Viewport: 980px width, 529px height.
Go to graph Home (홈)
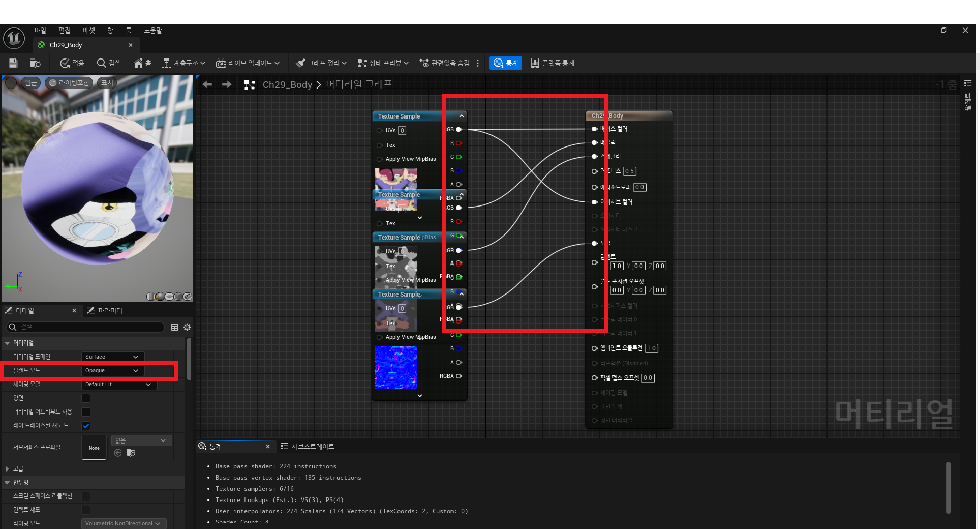click(x=142, y=63)
